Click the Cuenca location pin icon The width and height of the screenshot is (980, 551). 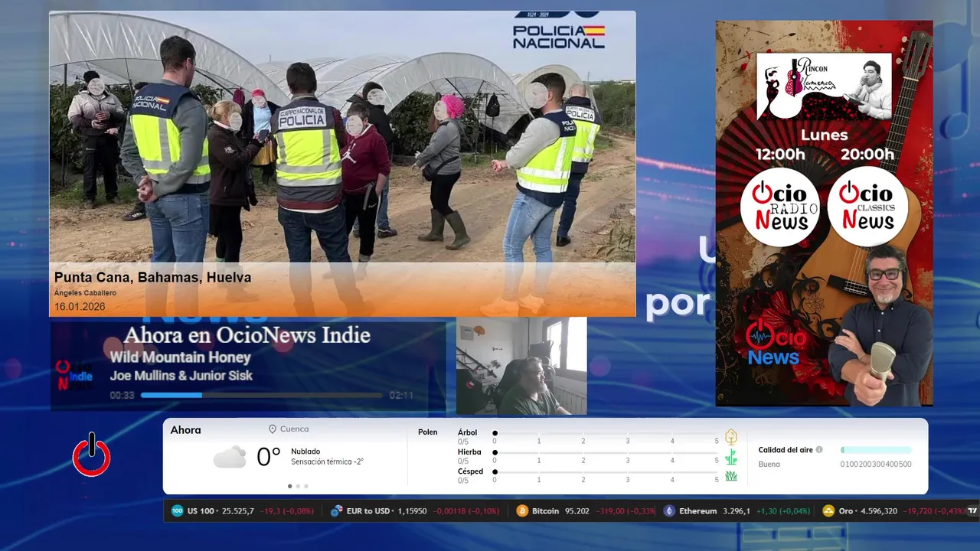272,429
